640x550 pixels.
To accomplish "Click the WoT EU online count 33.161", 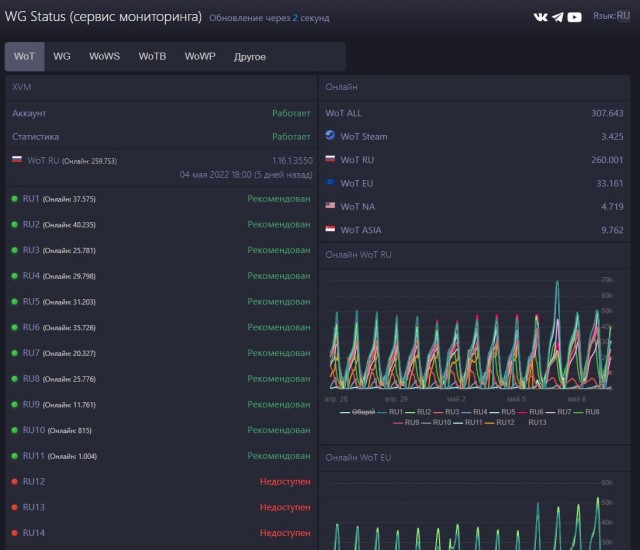I will (610, 183).
